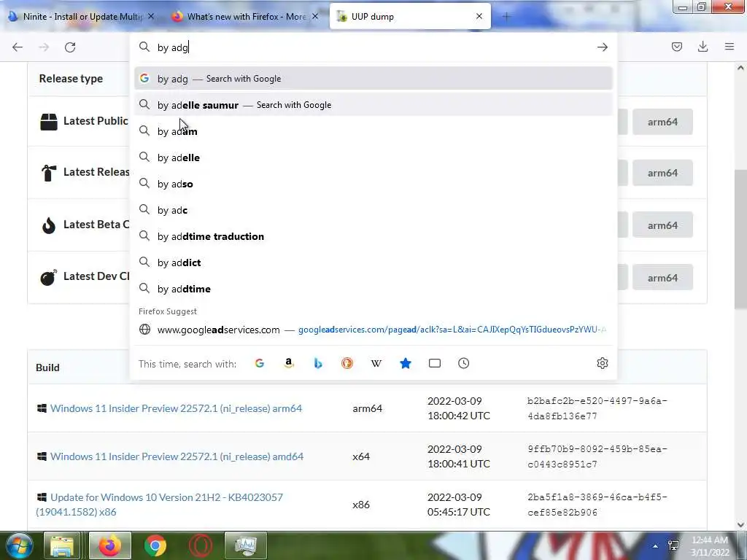
Task: Search this time with Amazon icon
Action: point(289,363)
